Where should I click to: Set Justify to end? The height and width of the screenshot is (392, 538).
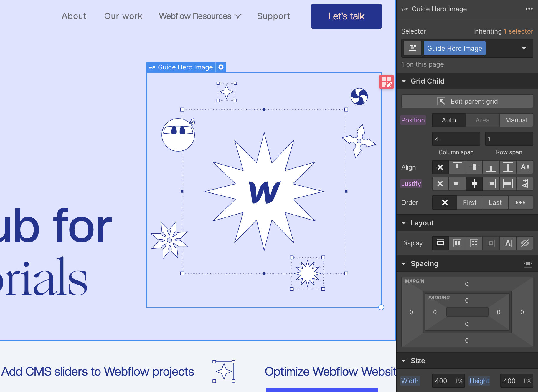(x=491, y=184)
